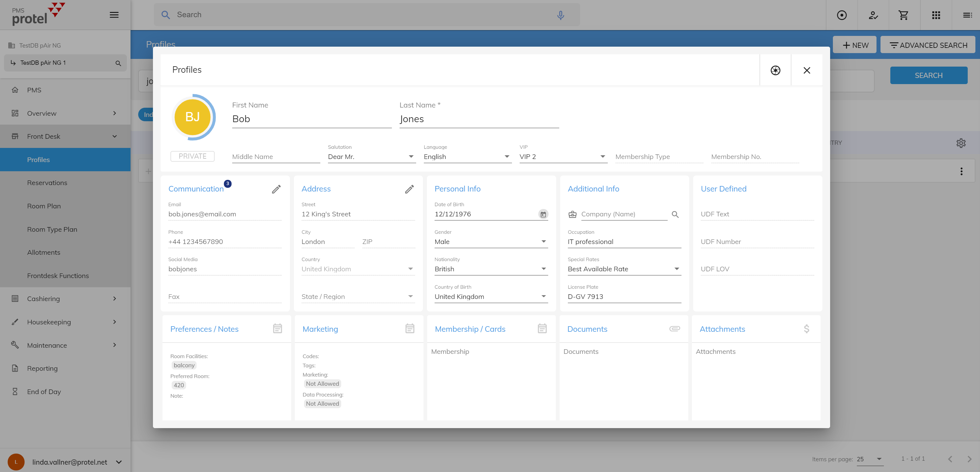This screenshot has width=980, height=472.
Task: Open the shopping cart in top bar
Action: point(903,15)
